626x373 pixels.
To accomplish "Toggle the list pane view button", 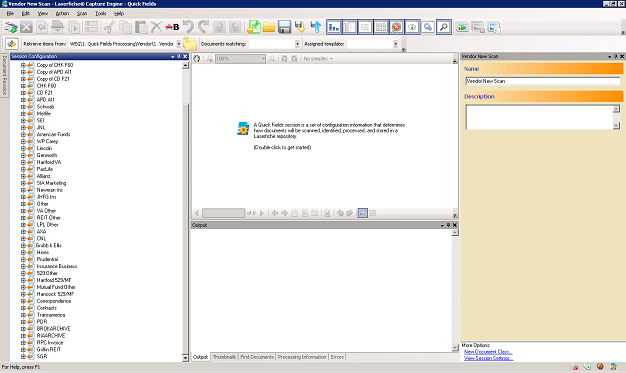I will [365, 27].
